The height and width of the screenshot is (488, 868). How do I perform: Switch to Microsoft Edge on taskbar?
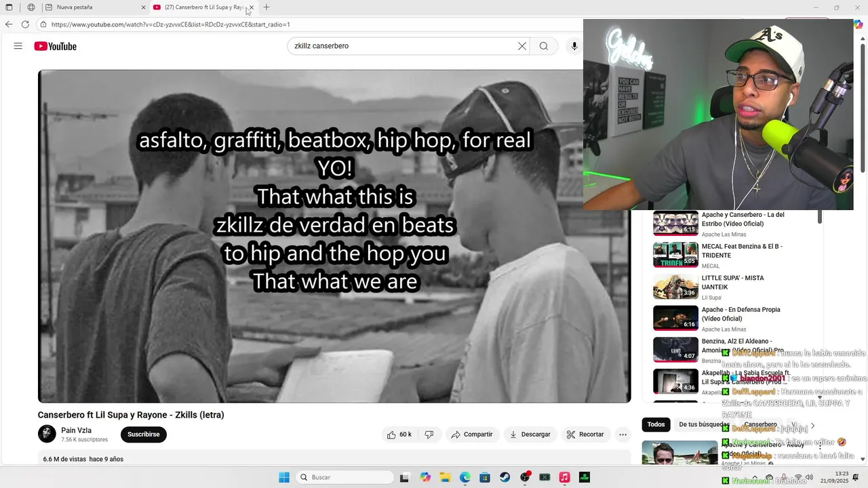[x=465, y=477]
